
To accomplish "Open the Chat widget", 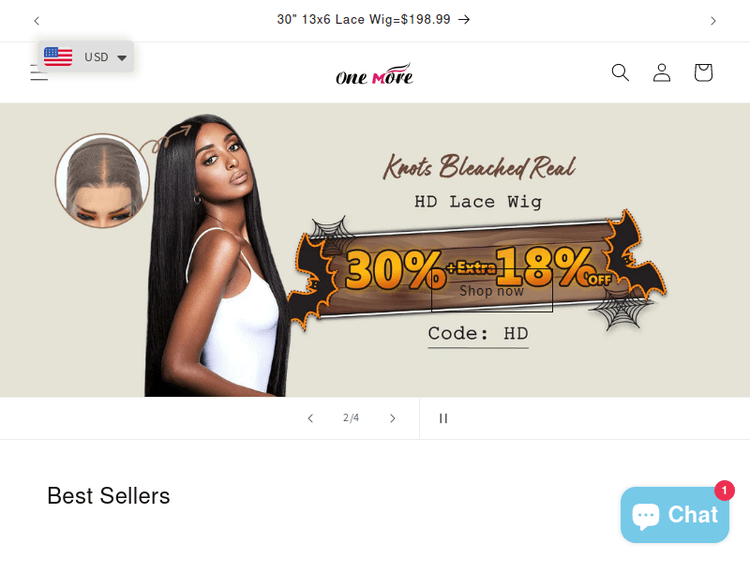I will 674,515.
